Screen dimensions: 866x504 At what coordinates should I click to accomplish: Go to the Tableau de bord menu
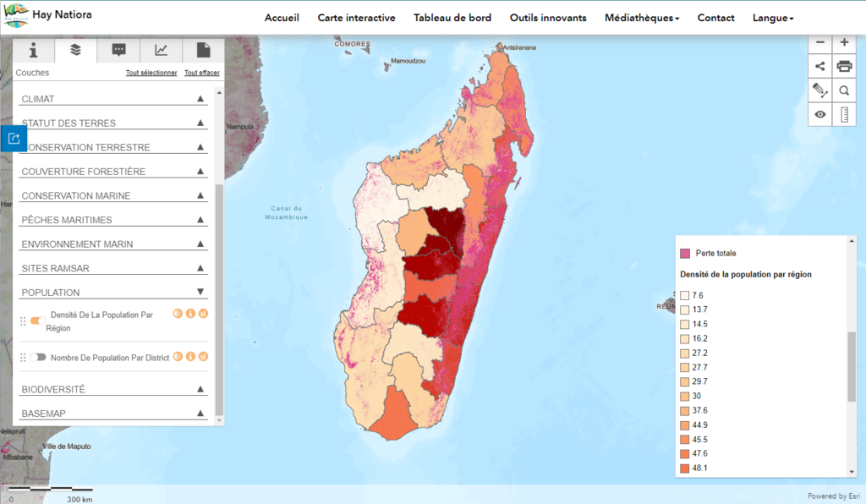pos(452,17)
